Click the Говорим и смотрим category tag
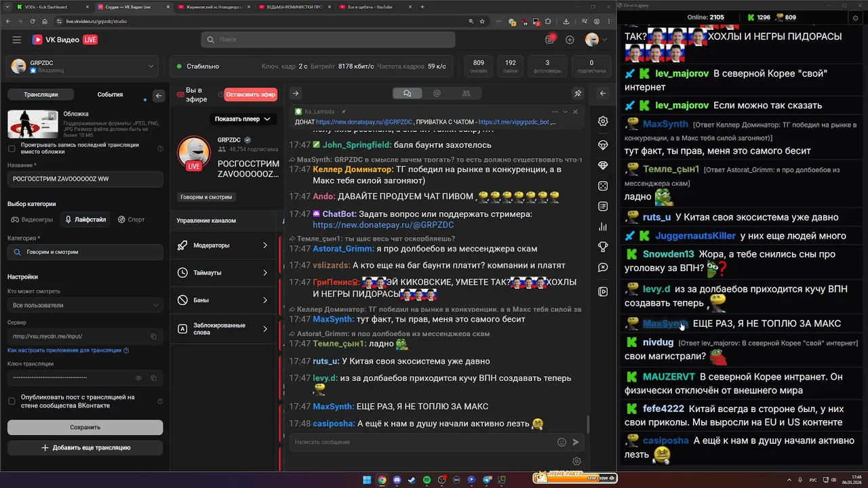The image size is (868, 488). tap(206, 197)
